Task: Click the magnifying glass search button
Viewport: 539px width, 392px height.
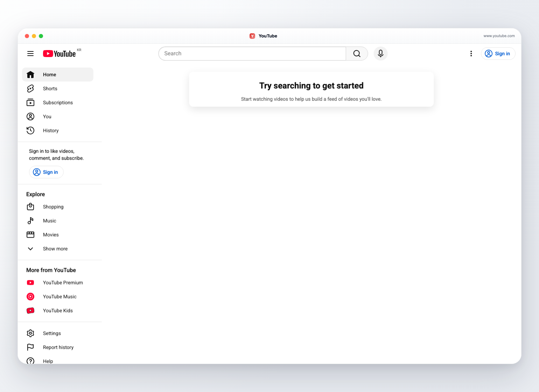Action: [x=357, y=54]
